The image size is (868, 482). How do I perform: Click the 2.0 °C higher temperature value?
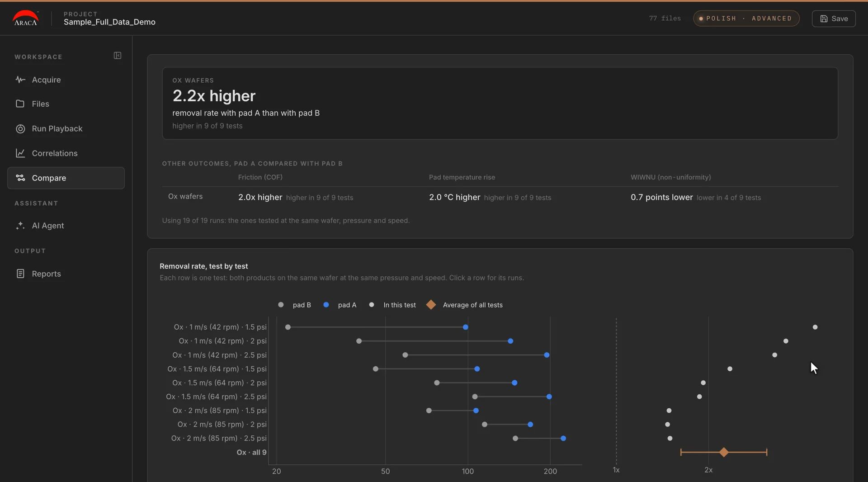[x=454, y=197]
